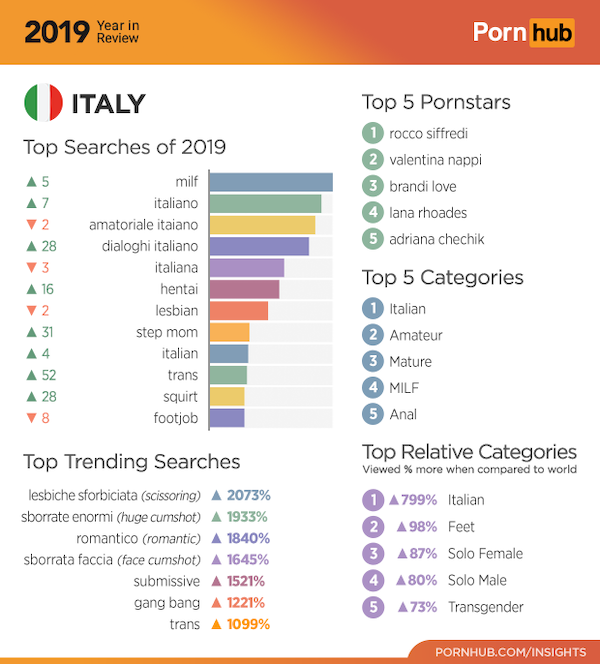Click the Italian flag icon
This screenshot has width=600, height=664.
[43, 104]
